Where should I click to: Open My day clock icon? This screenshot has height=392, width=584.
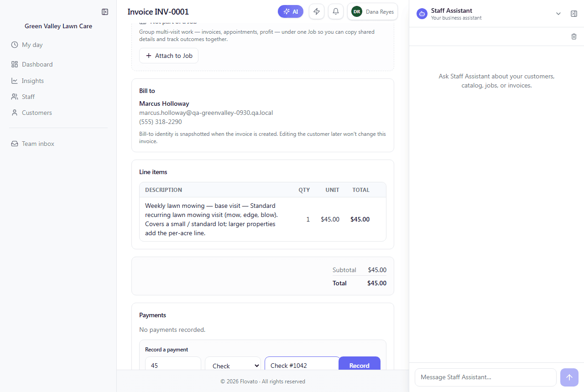[15, 45]
